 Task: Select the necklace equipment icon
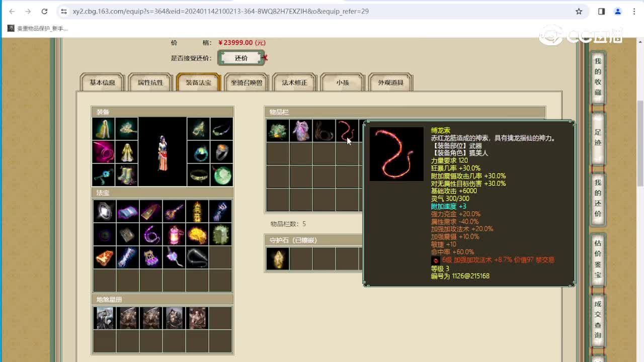coord(221,129)
